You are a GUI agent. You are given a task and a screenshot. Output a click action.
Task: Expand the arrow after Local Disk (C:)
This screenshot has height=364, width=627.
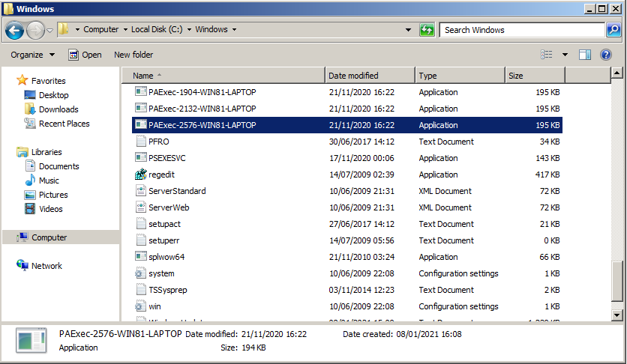point(189,29)
